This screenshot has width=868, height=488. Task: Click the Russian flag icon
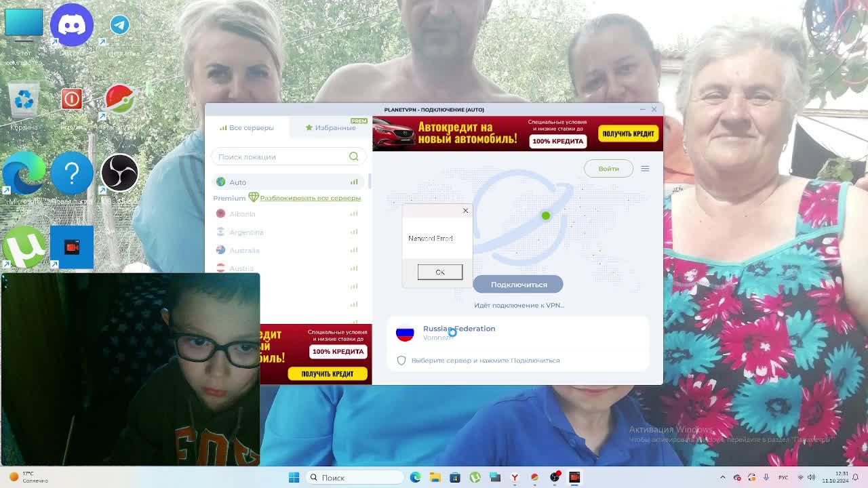pyautogui.click(x=405, y=333)
